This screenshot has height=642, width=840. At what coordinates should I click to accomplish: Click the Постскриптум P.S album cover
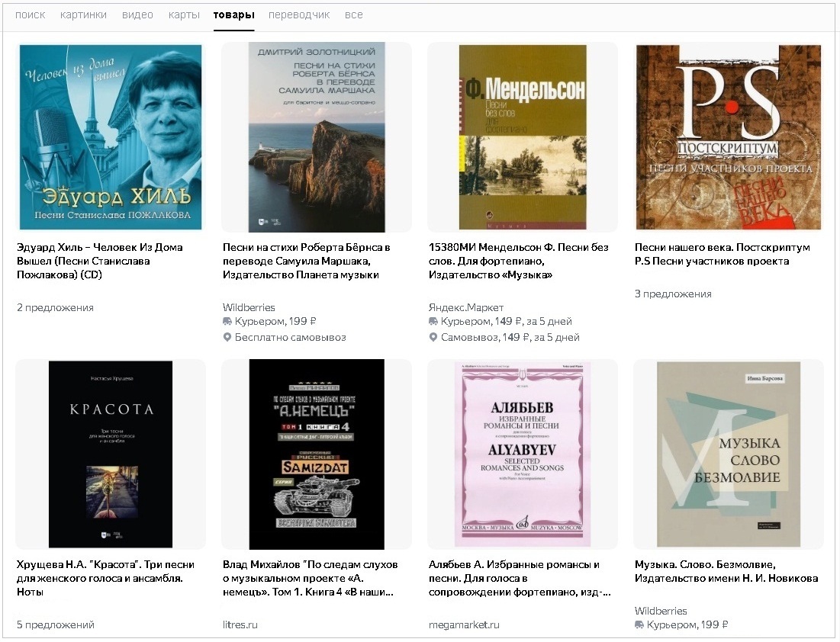(x=729, y=137)
